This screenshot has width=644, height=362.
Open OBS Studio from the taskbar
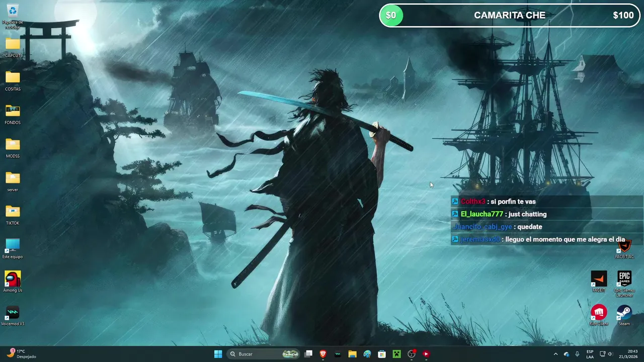click(x=412, y=354)
